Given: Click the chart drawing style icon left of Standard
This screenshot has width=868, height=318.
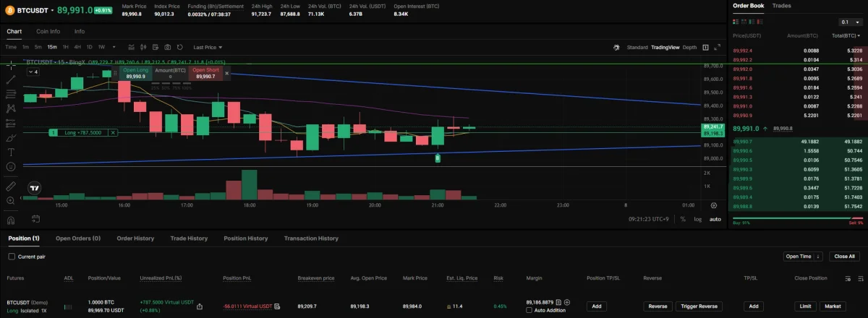Looking at the screenshot, I should pyautogui.click(x=617, y=47).
